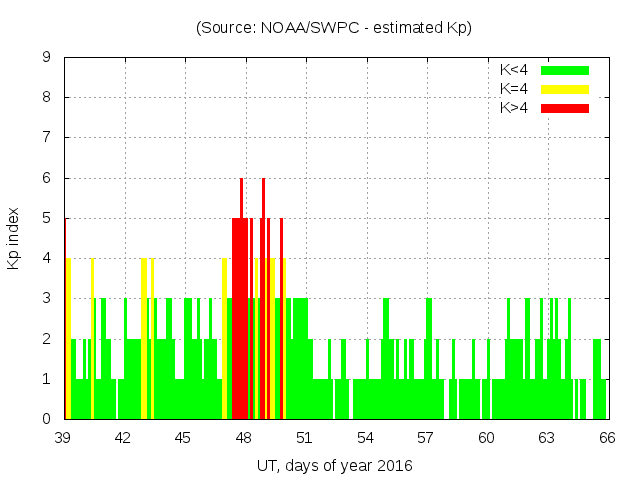Click x-axis tick label 39
The width and height of the screenshot is (640, 480).
click(x=63, y=438)
